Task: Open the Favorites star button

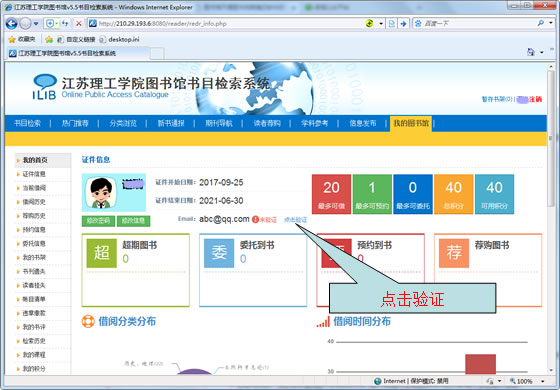Action: (x=22, y=39)
